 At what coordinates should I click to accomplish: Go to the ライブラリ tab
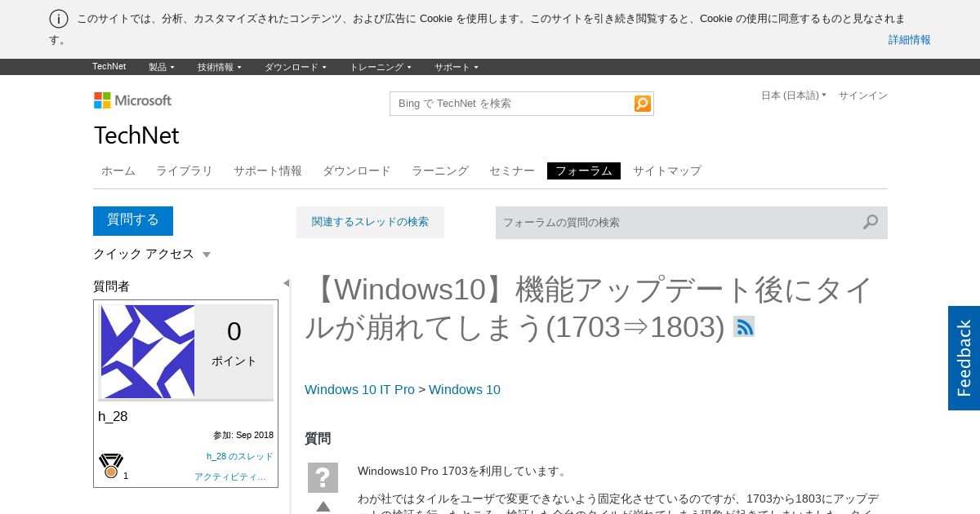(185, 171)
